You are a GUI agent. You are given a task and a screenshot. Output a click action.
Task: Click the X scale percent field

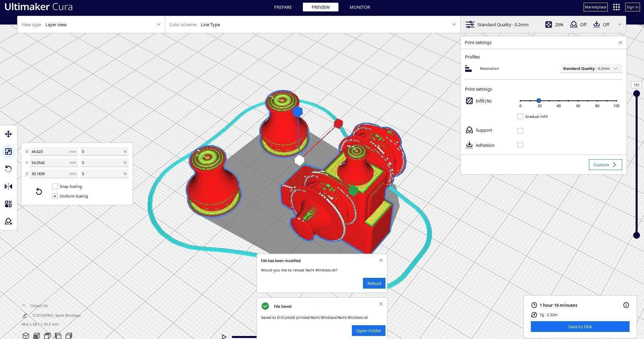[104, 152]
